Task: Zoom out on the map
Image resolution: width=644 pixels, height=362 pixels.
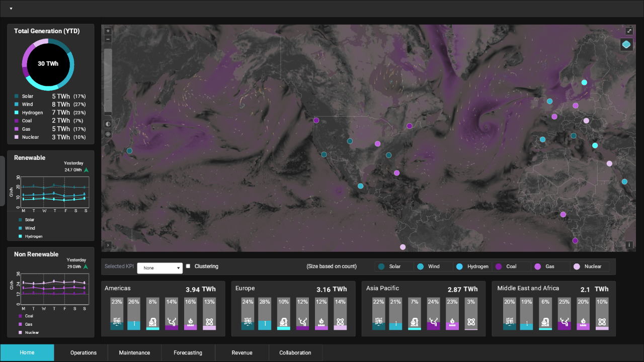Action: [108, 39]
